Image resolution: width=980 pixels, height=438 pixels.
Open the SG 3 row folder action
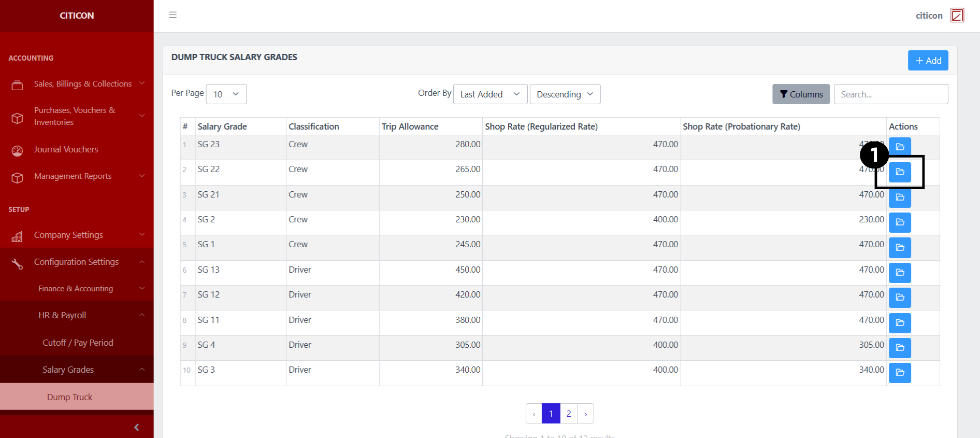click(900, 373)
